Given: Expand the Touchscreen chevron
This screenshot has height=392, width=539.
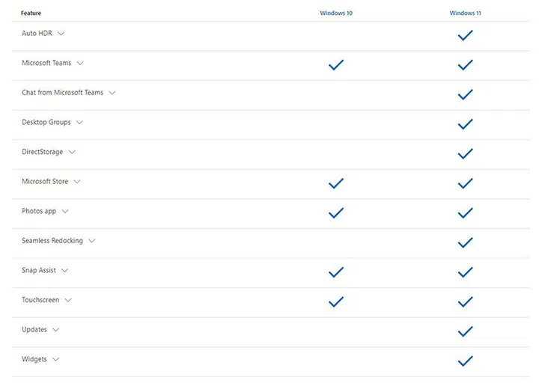Looking at the screenshot, I should pos(67,300).
